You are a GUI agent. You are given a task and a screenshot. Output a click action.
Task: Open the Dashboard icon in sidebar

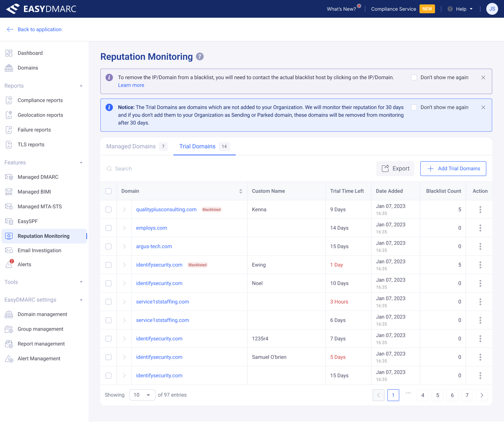point(9,53)
